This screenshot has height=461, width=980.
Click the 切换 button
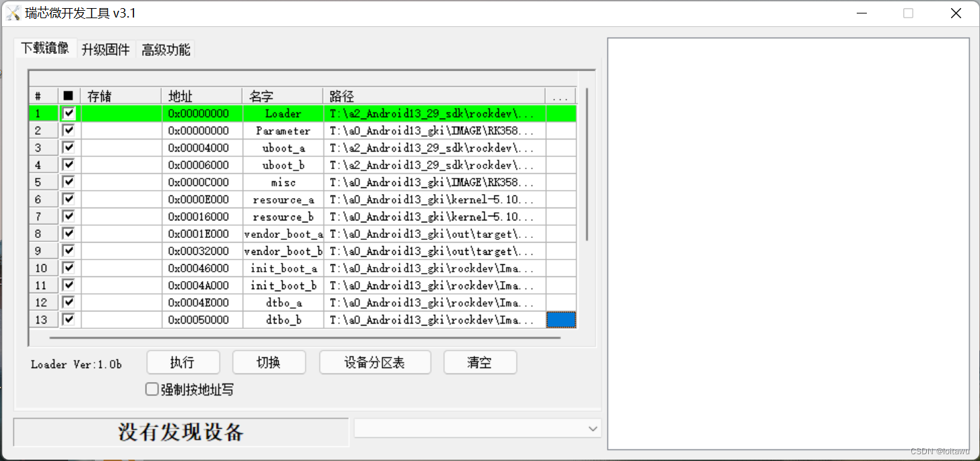pyautogui.click(x=269, y=363)
